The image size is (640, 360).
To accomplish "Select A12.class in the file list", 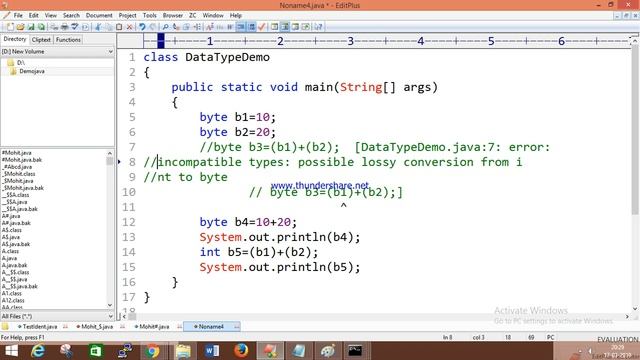I will [x=13, y=300].
